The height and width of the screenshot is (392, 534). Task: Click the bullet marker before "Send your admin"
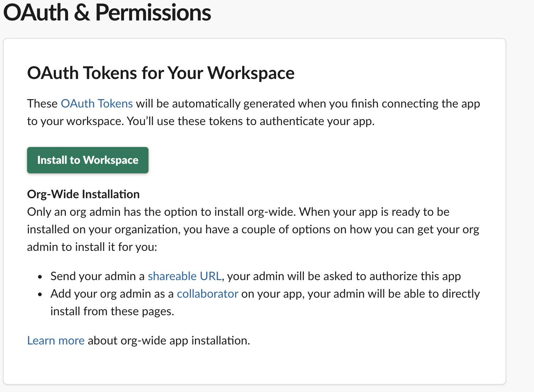tap(40, 277)
